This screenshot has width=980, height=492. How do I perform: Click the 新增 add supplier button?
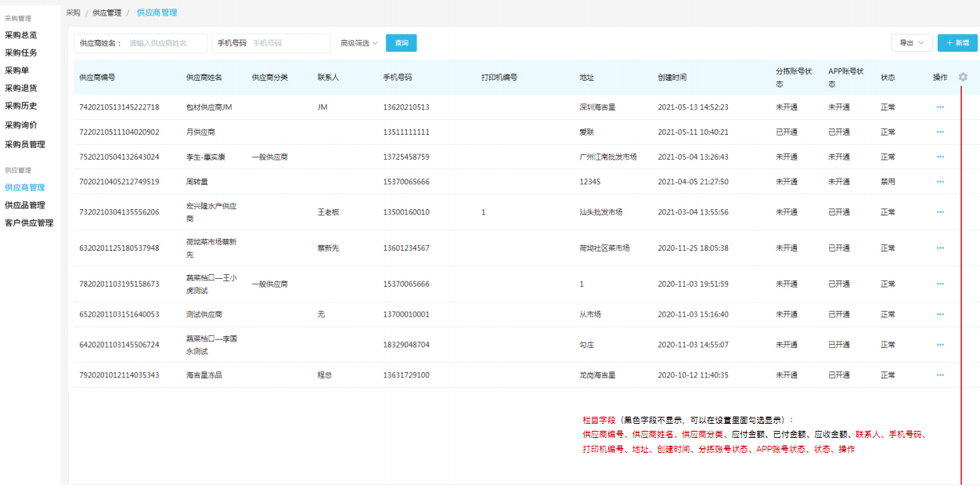[957, 43]
